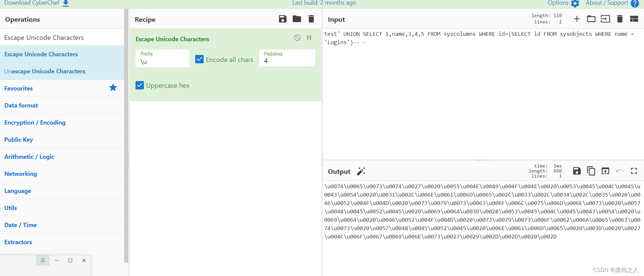
Task: Expand the Favourites category
Action: (62, 88)
